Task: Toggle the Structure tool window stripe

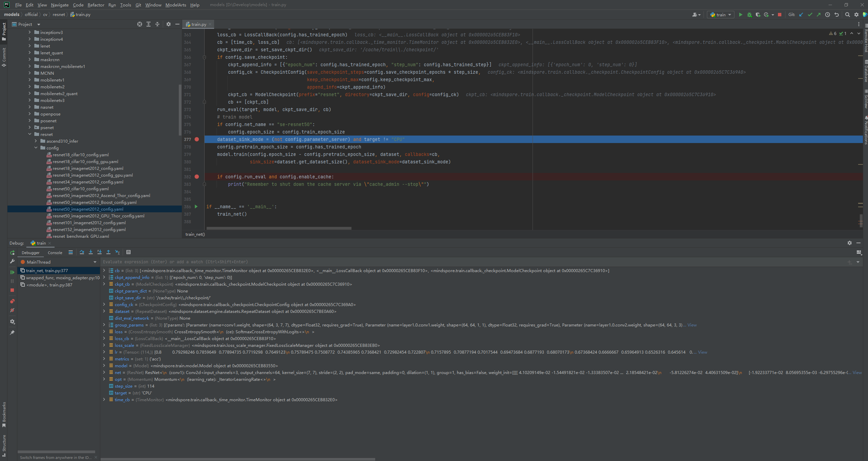Action: click(4, 446)
